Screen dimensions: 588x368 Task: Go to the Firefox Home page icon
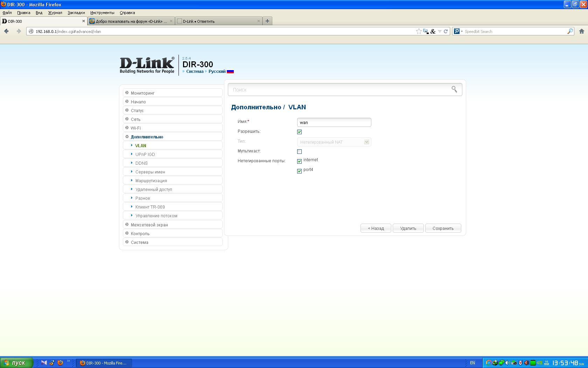(582, 31)
